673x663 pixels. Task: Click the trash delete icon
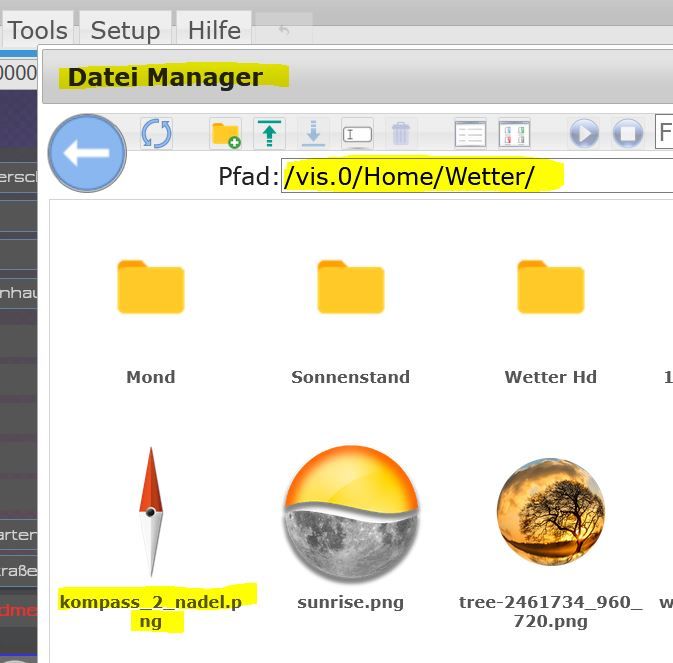tap(400, 133)
